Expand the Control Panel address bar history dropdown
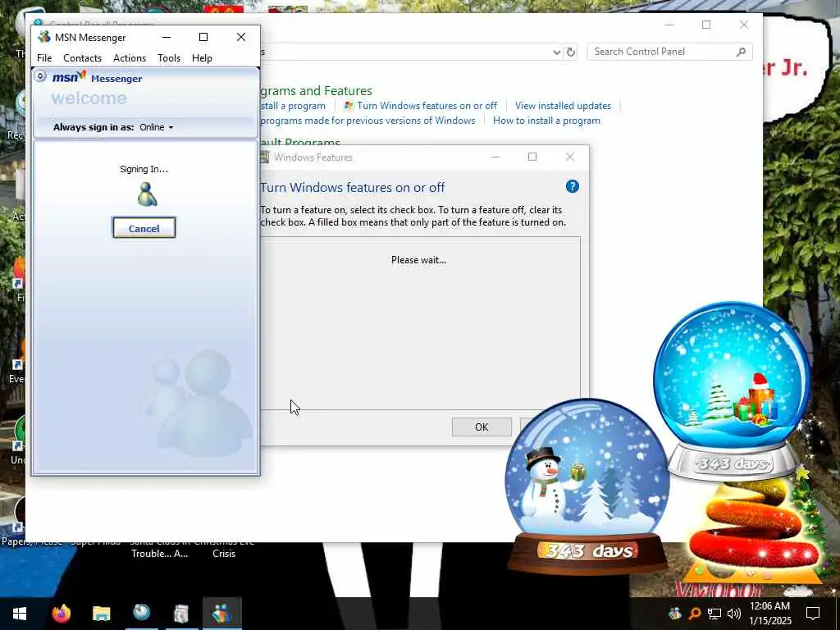 557,52
